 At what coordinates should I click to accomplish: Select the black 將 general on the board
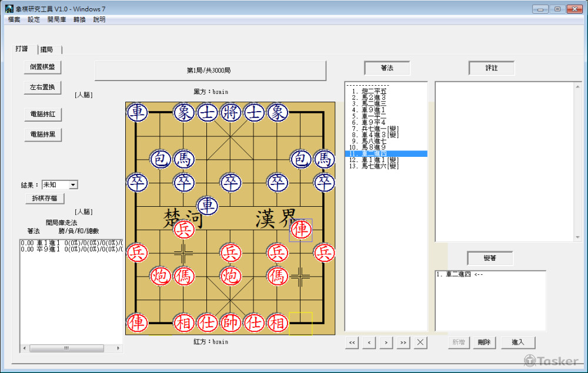230,112
